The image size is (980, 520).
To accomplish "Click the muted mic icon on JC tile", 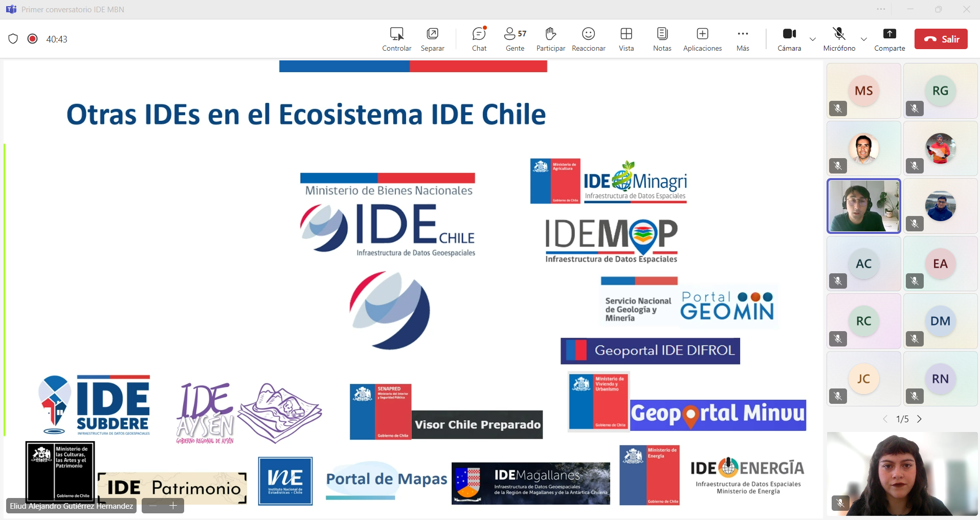I will [x=838, y=396].
